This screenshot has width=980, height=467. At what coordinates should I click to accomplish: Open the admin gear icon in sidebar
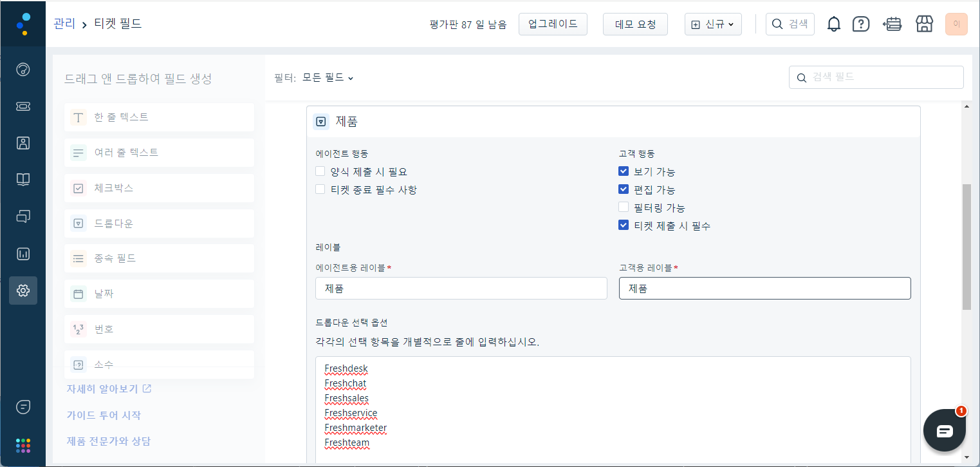[23, 291]
